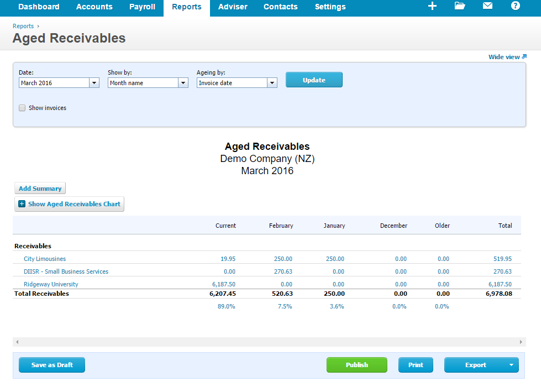Viewport: 541px width, 392px height.
Task: Open the Accounts menu
Action: [x=94, y=7]
